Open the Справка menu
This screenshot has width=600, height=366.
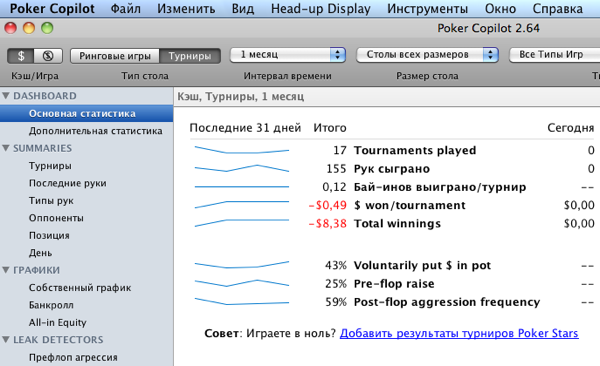tap(558, 8)
